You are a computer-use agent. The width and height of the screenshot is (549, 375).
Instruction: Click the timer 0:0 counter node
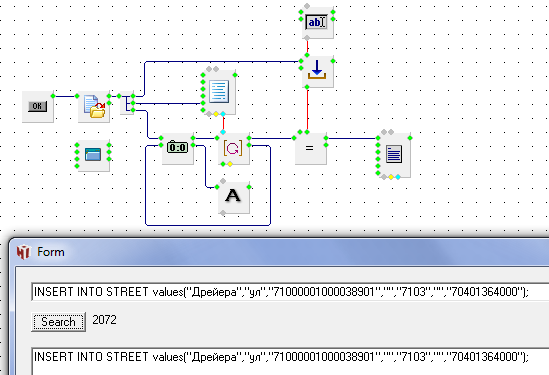click(178, 148)
